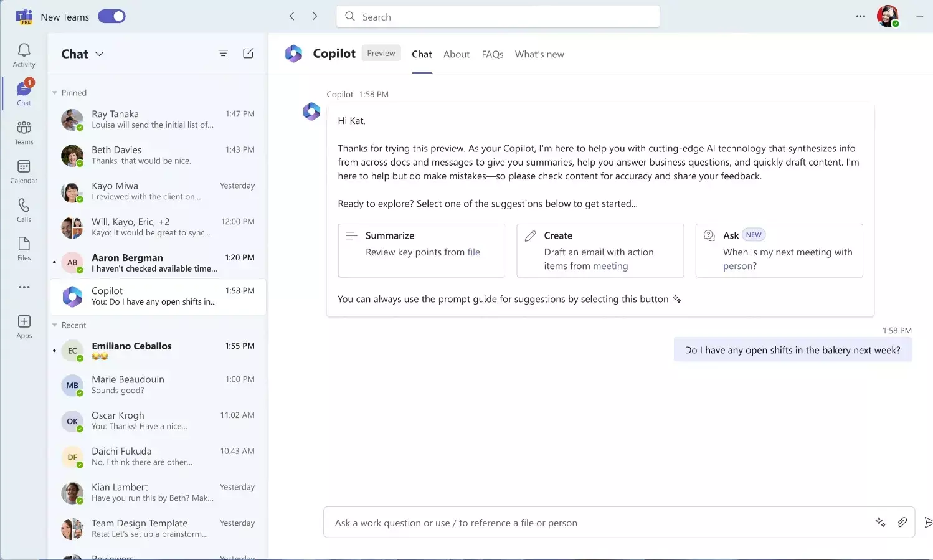Go back with the left arrow
Viewport: 933px width, 560px height.
pyautogui.click(x=291, y=16)
